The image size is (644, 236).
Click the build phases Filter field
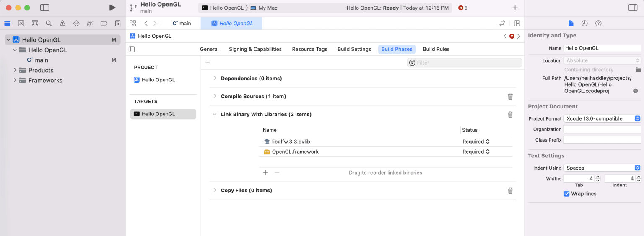(x=464, y=63)
